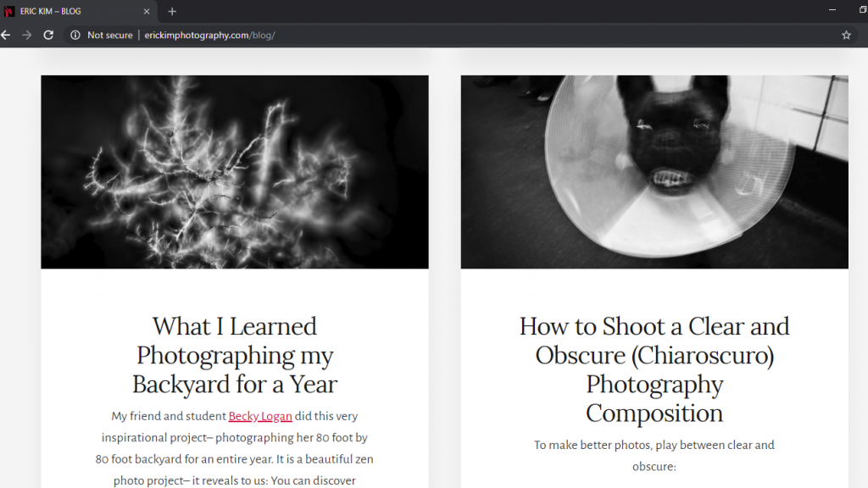Image resolution: width=868 pixels, height=488 pixels.
Task: Bookmark this page with the star icon
Action: pos(847,35)
